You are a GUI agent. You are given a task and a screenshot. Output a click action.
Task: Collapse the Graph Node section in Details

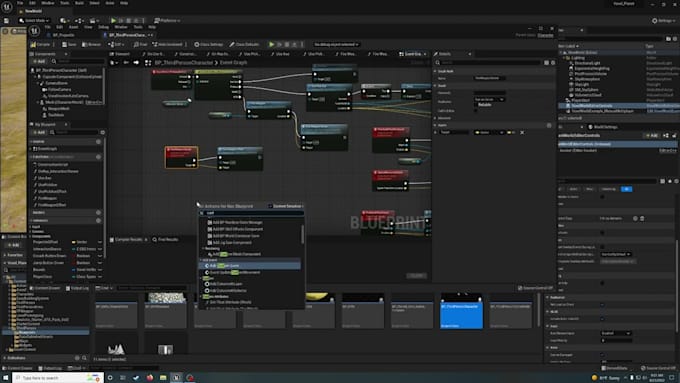435,71
